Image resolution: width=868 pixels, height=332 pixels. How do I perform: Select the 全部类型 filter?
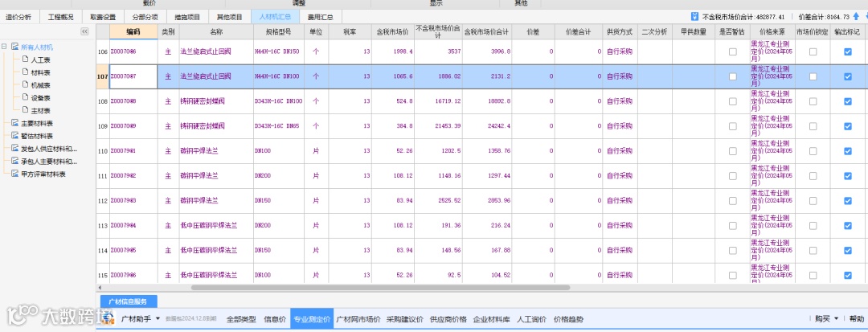241,319
